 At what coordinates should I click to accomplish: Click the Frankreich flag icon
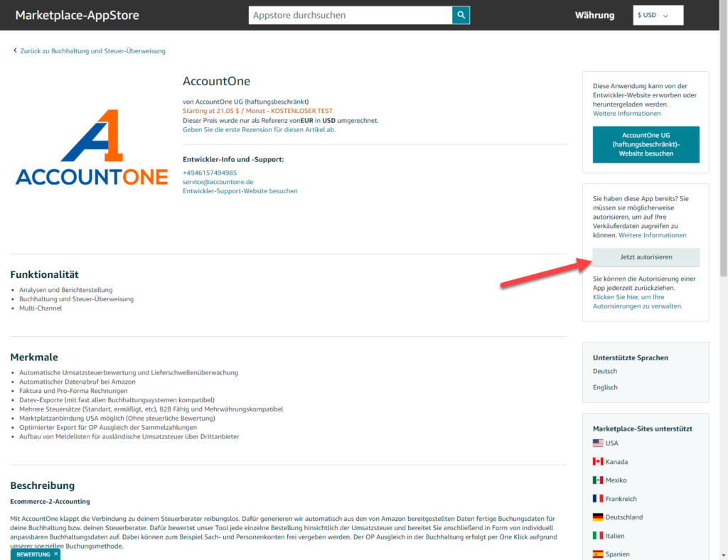click(598, 498)
